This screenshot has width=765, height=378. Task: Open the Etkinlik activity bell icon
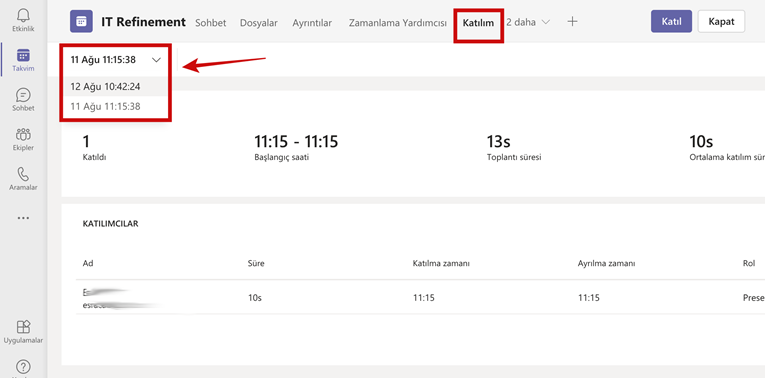(23, 16)
